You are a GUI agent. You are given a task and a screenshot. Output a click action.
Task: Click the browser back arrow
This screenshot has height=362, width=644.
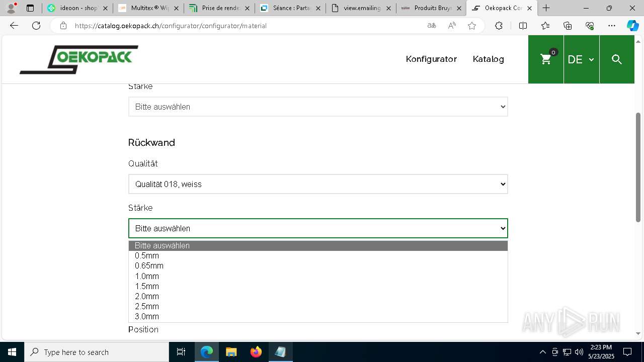[x=14, y=26]
